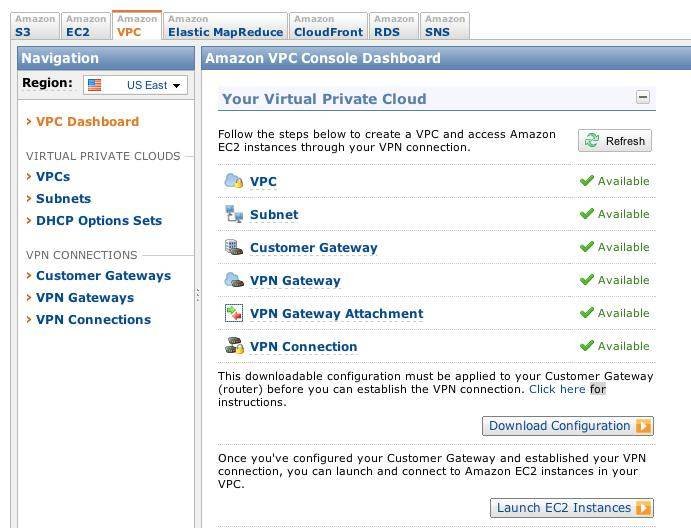Collapse the Your Virtual Private Cloud panel

tap(643, 97)
